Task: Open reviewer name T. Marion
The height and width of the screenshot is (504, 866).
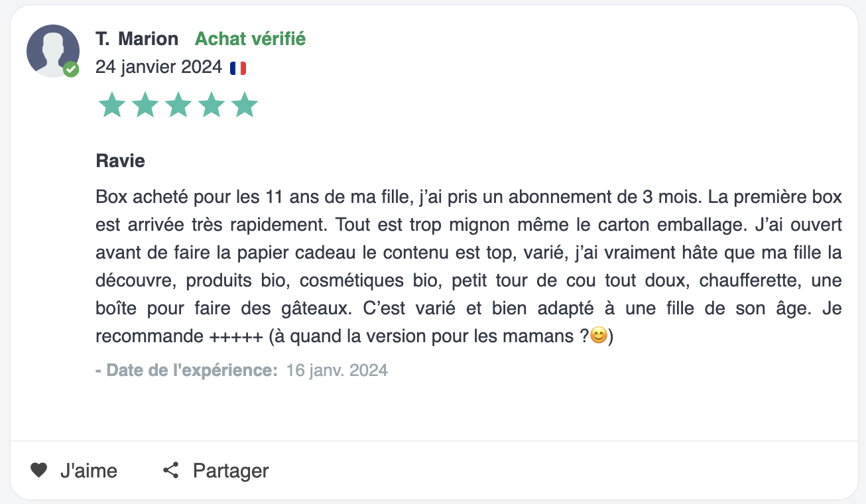Action: tap(137, 39)
